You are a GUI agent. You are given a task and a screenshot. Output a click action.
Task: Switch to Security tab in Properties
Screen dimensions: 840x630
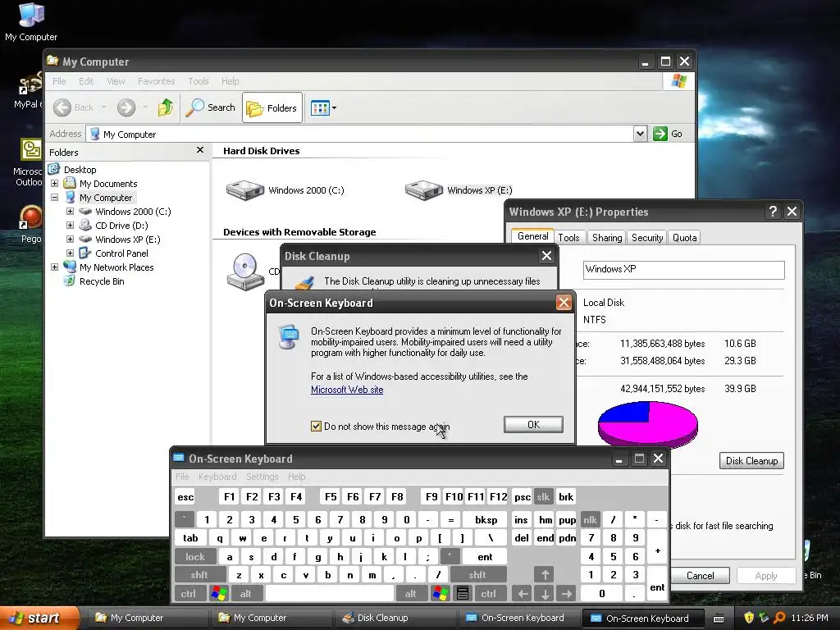pos(647,238)
